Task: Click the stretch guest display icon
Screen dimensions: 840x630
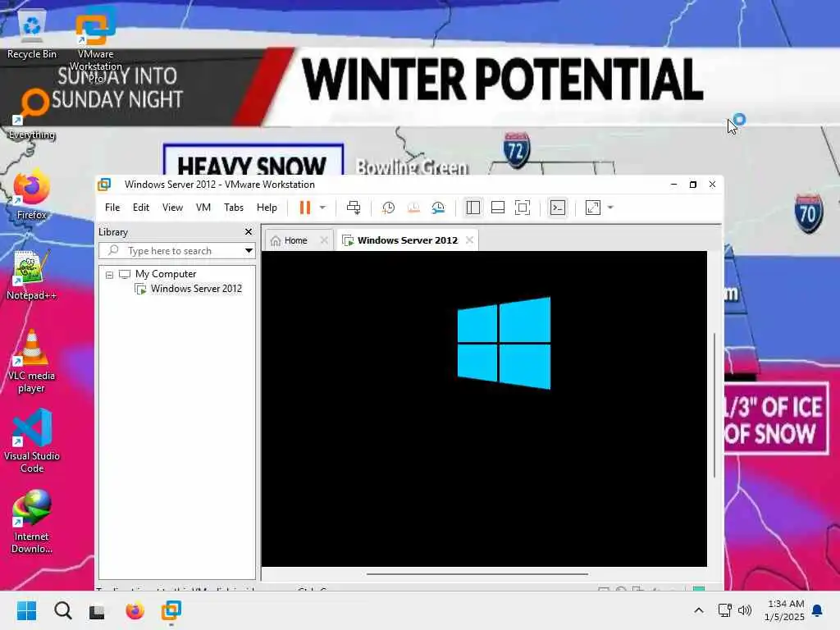Action: coord(593,208)
